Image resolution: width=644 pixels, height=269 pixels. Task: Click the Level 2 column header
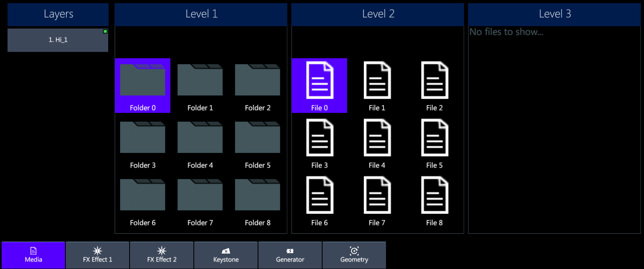378,15
